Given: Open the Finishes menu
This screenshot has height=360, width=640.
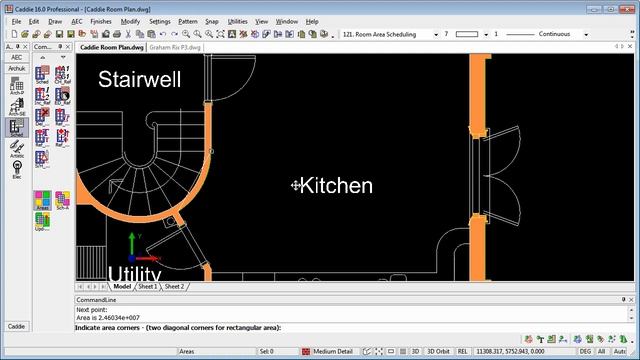Looking at the screenshot, I should point(101,21).
